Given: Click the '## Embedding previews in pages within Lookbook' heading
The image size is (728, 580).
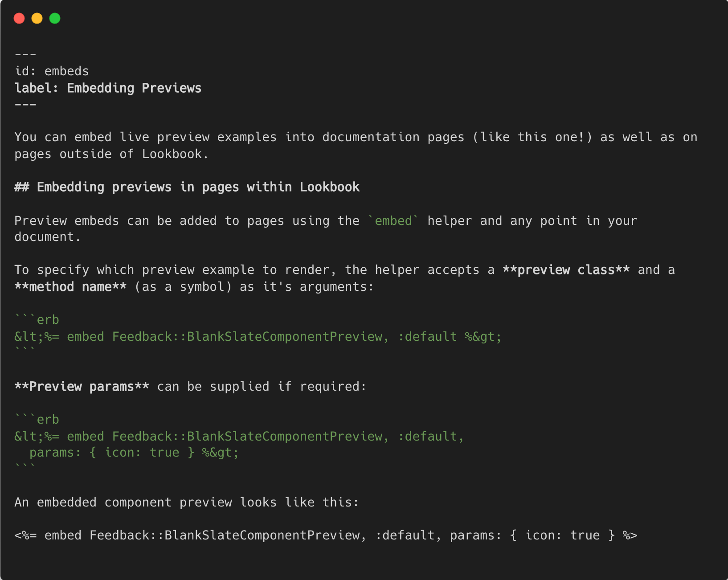Looking at the screenshot, I should tap(187, 187).
